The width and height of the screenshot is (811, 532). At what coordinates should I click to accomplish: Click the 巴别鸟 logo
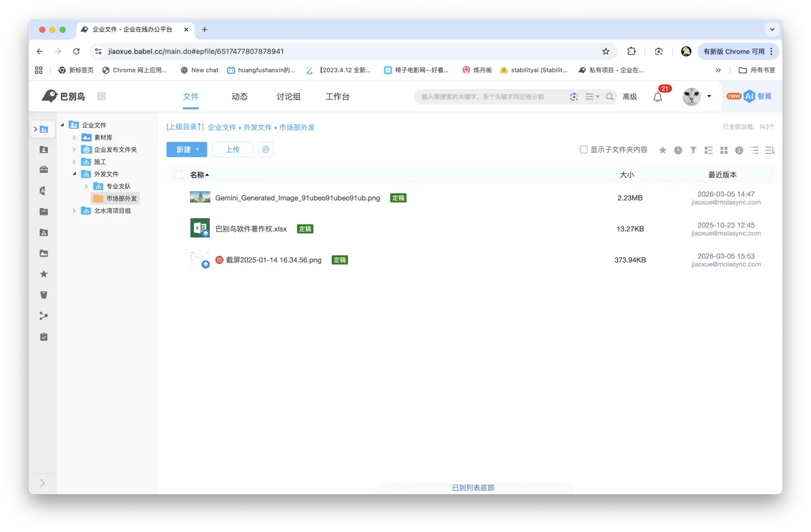point(63,96)
